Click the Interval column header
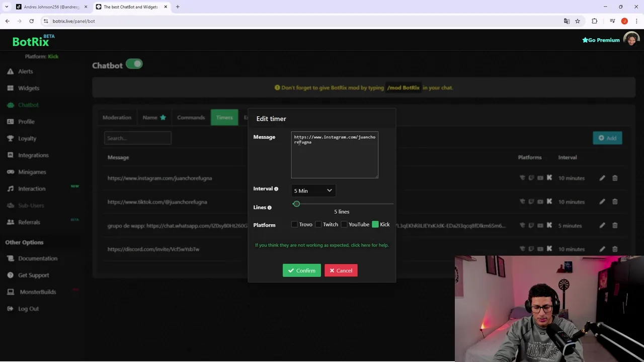 [x=567, y=157]
